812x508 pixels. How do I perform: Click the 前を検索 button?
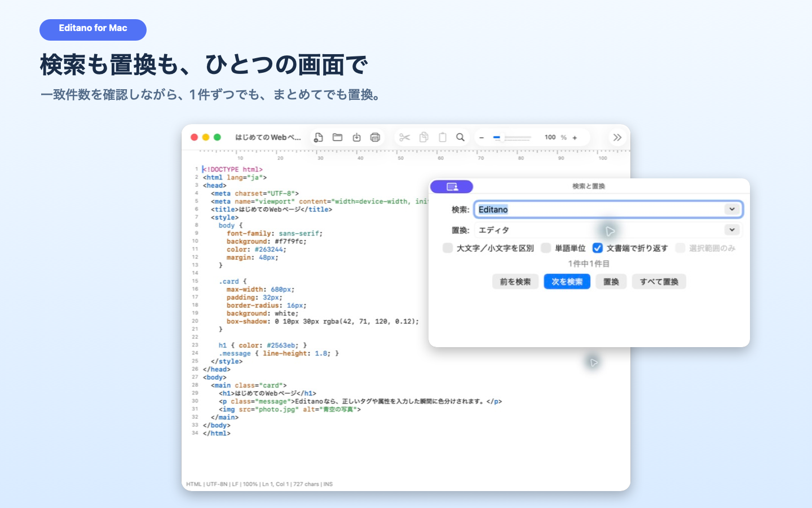[515, 282]
